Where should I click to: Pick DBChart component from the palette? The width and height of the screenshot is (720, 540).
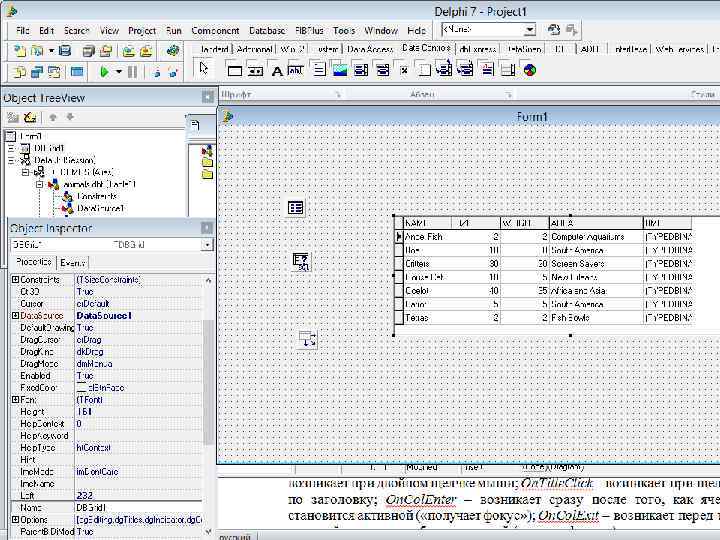click(530, 70)
